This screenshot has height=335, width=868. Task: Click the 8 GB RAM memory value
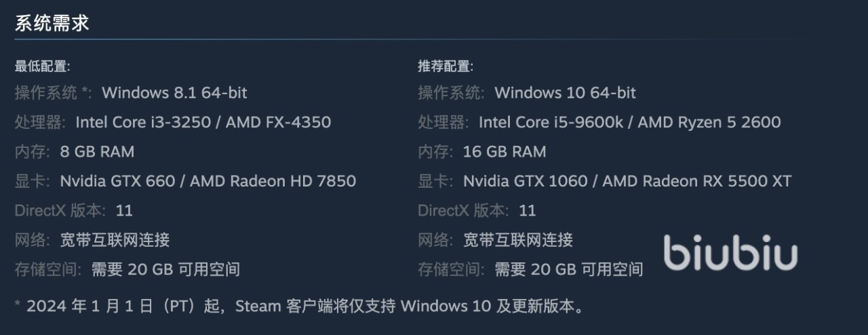(97, 152)
